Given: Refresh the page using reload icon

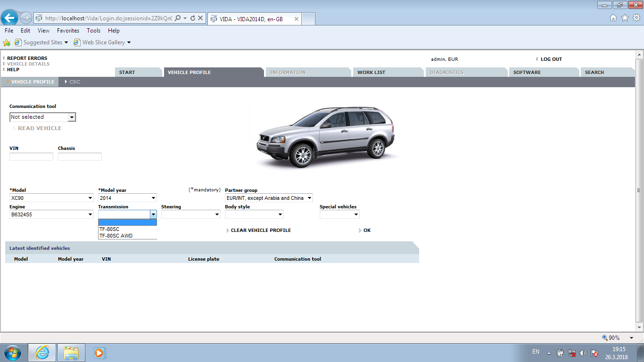Looking at the screenshot, I should (193, 18).
